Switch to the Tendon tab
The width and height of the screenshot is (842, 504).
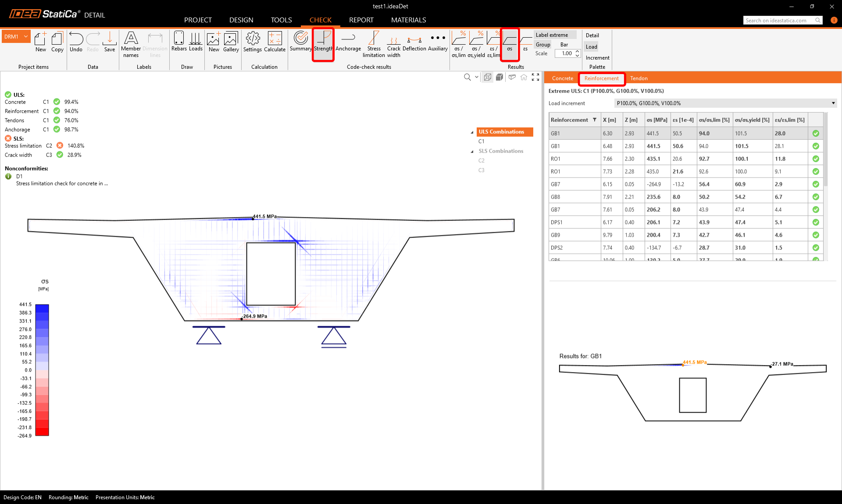[x=639, y=78]
